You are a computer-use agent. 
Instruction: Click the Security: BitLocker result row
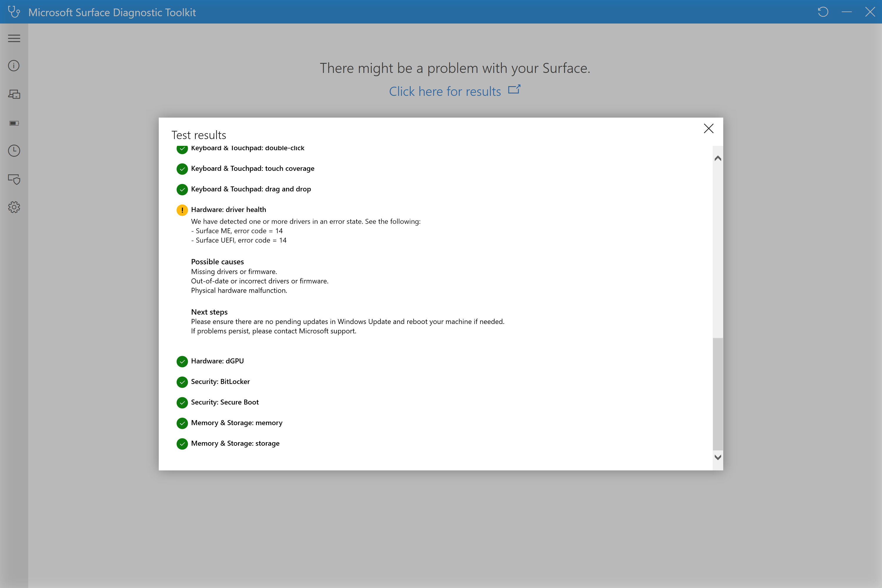(x=220, y=381)
